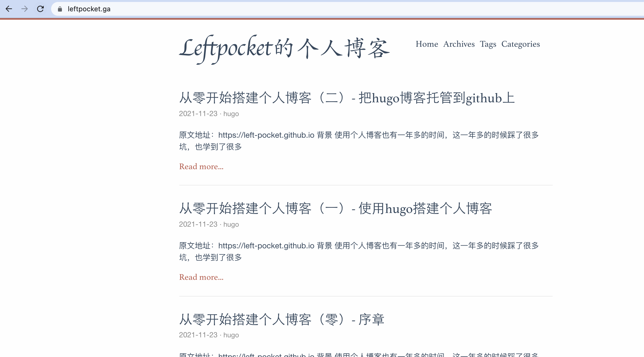Viewport: 644px width, 357px height.
Task: Open the post about hosting hugo on github
Action: click(x=347, y=98)
